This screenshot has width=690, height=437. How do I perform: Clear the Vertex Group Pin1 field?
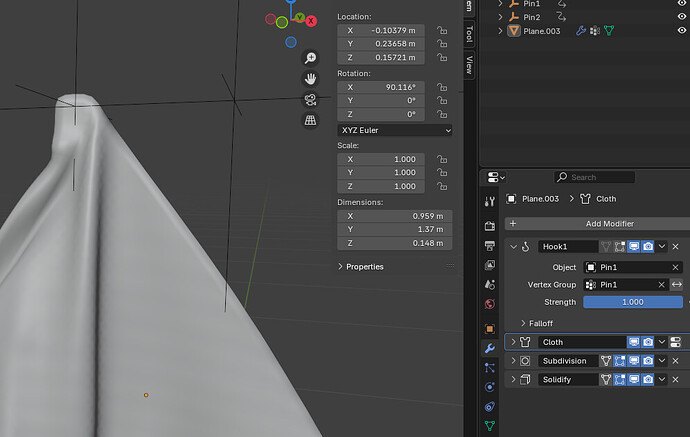point(661,285)
